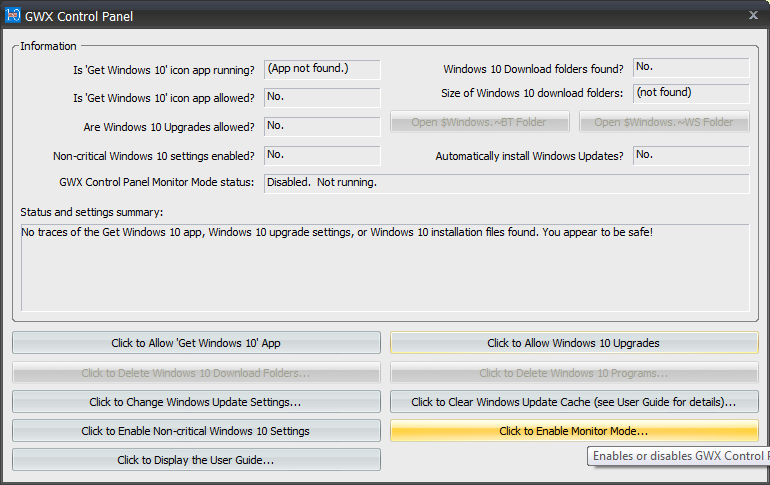
Task: Click the Windows 10 Upgrades allowed 'No.' field
Action: (x=322, y=126)
